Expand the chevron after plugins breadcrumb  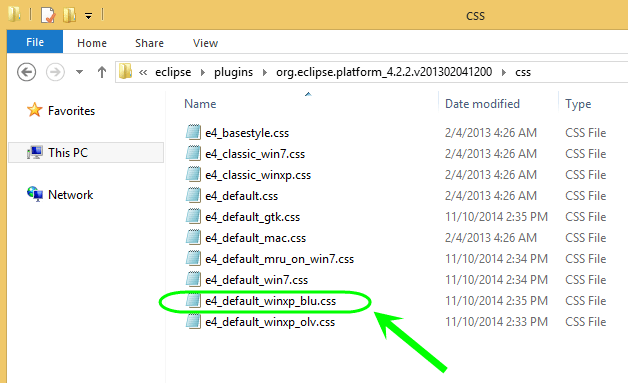[x=265, y=73]
